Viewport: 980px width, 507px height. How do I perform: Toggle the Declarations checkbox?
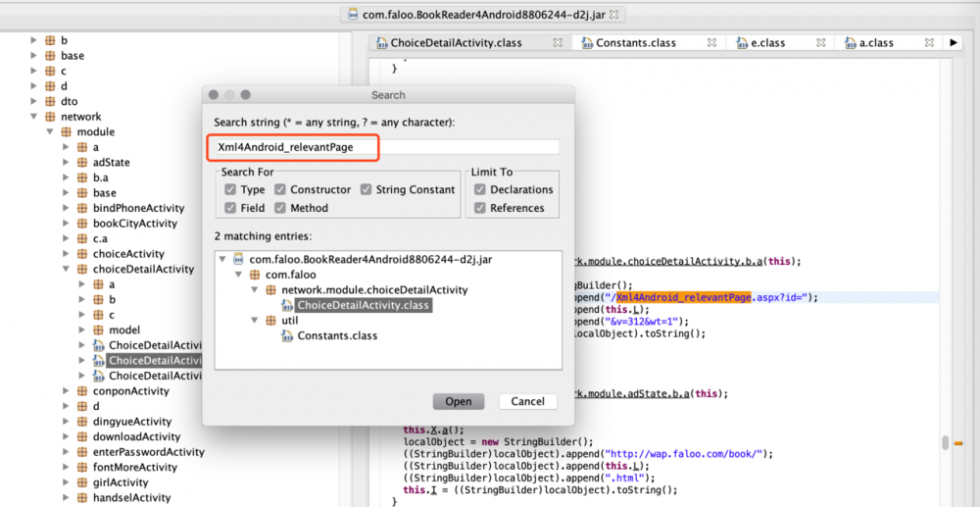click(480, 189)
